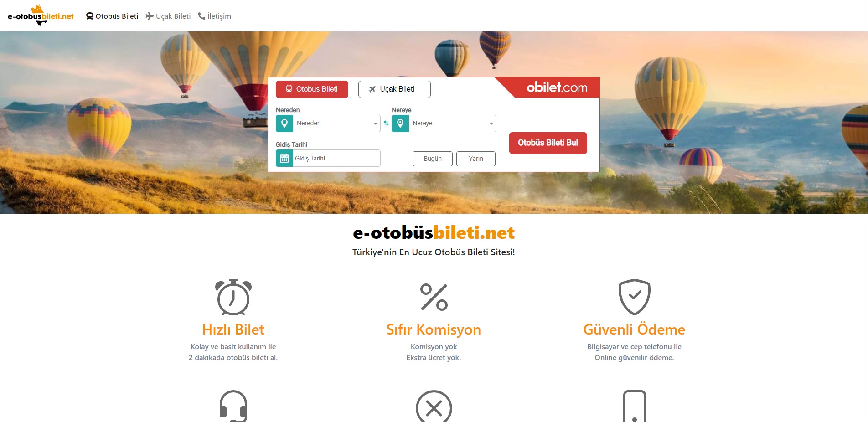
Task: Select the Otobüs Bileti search tab
Action: [312, 89]
